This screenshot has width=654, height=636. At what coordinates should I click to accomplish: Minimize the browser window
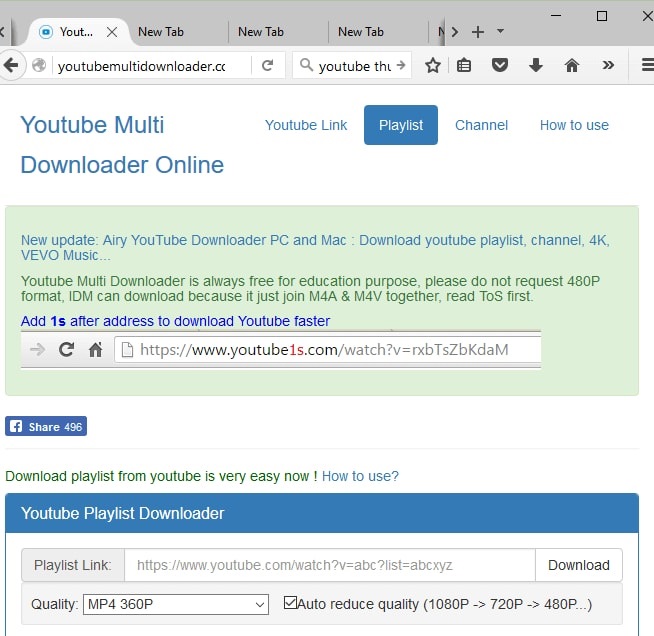point(556,16)
